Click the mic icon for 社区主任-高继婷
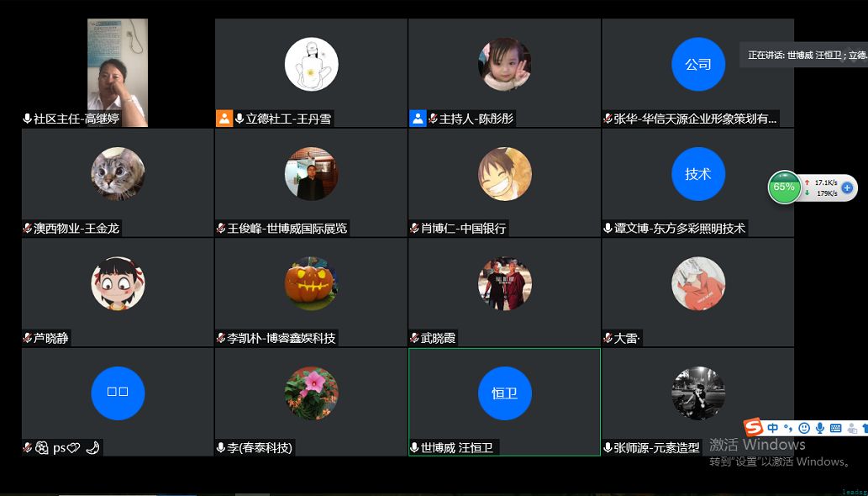 [28, 119]
